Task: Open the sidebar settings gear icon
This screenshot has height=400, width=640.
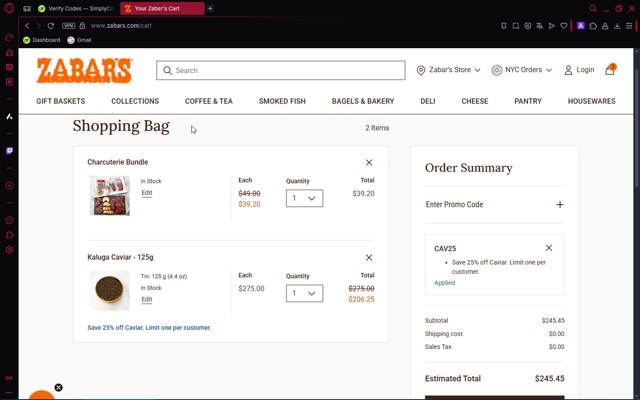Action: tap(9, 250)
